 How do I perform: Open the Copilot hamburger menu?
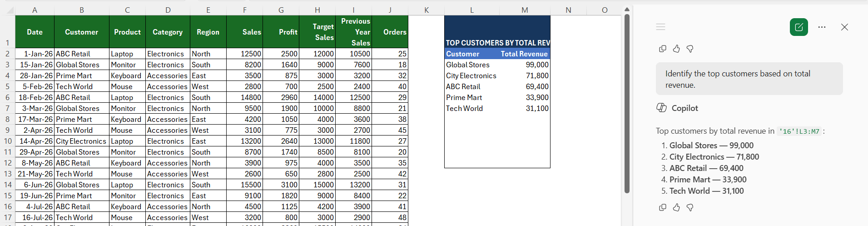[x=660, y=27]
